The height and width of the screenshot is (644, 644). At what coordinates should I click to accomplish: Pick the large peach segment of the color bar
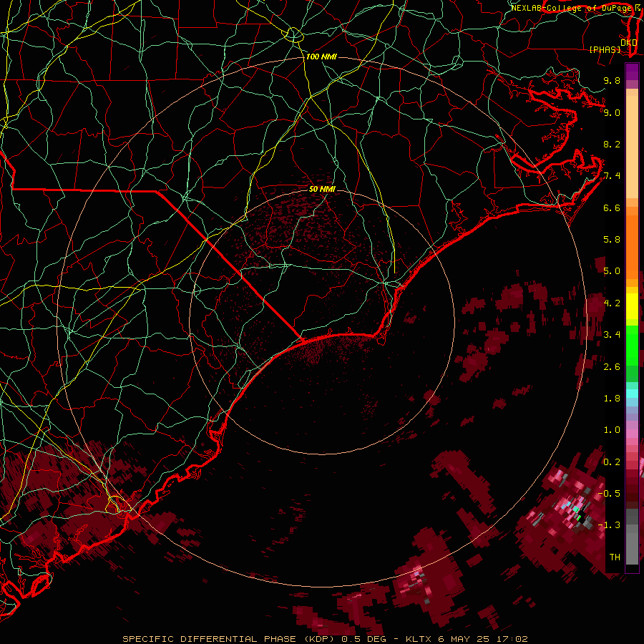pyautogui.click(x=632, y=147)
